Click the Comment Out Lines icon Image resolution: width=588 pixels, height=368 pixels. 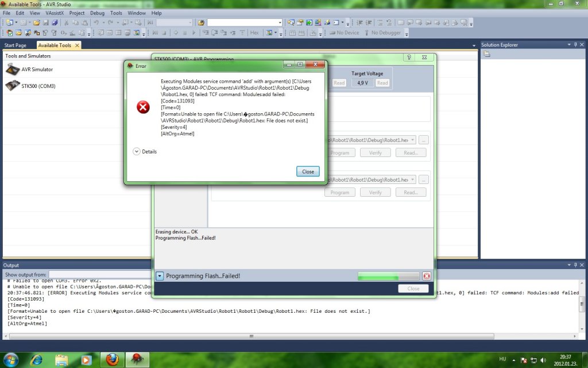(x=380, y=22)
